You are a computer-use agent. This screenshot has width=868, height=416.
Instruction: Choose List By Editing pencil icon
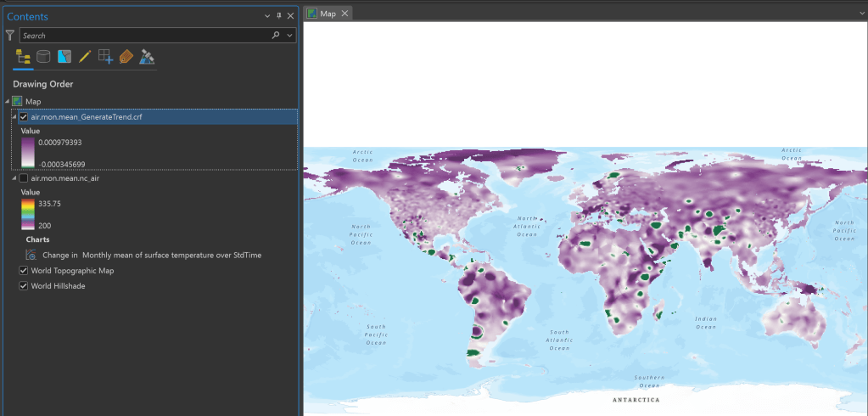pyautogui.click(x=85, y=57)
